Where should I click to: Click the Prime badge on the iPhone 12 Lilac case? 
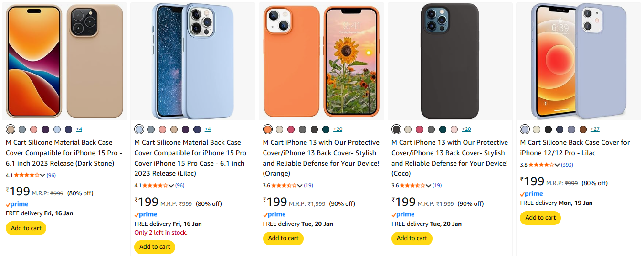pyautogui.click(x=531, y=194)
